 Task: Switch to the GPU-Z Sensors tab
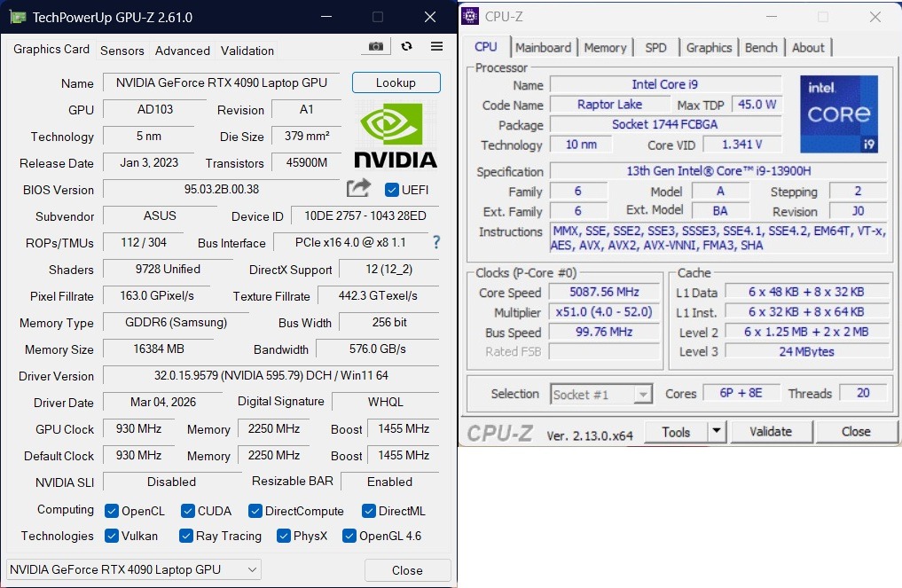[122, 51]
